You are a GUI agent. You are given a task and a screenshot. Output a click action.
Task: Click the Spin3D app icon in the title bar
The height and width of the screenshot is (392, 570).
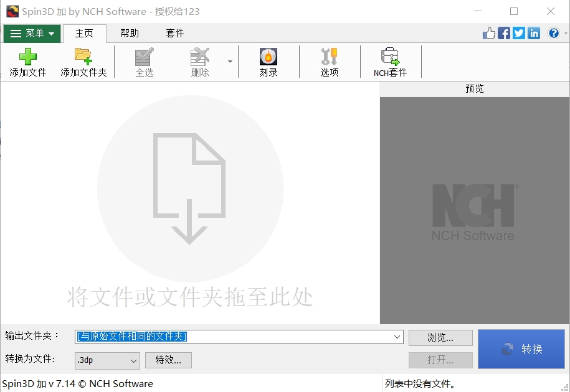[x=12, y=11]
